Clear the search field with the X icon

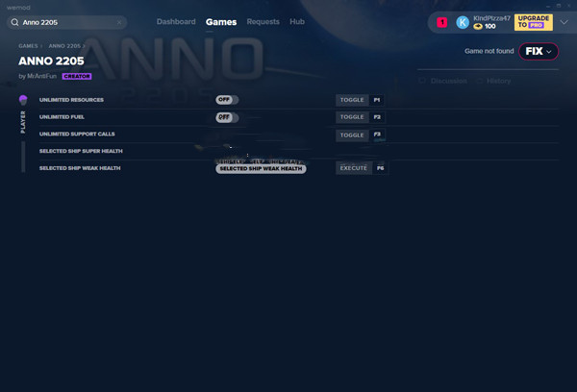click(119, 21)
